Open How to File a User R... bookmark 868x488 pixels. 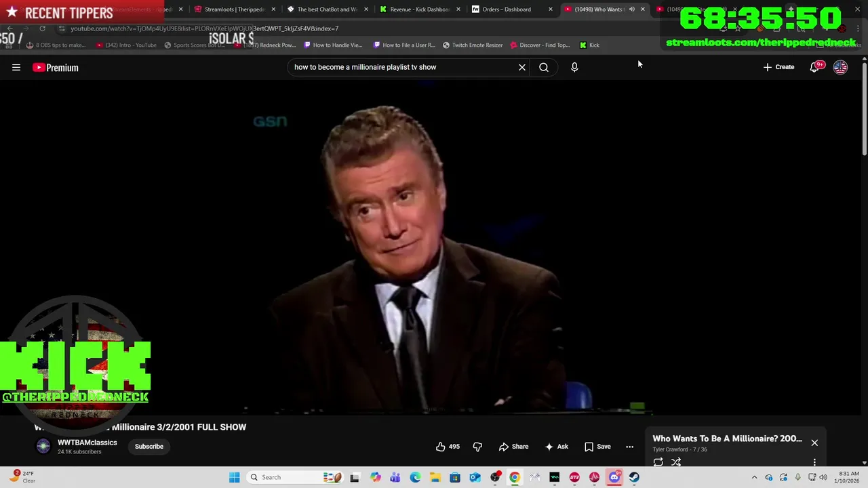[x=404, y=45]
